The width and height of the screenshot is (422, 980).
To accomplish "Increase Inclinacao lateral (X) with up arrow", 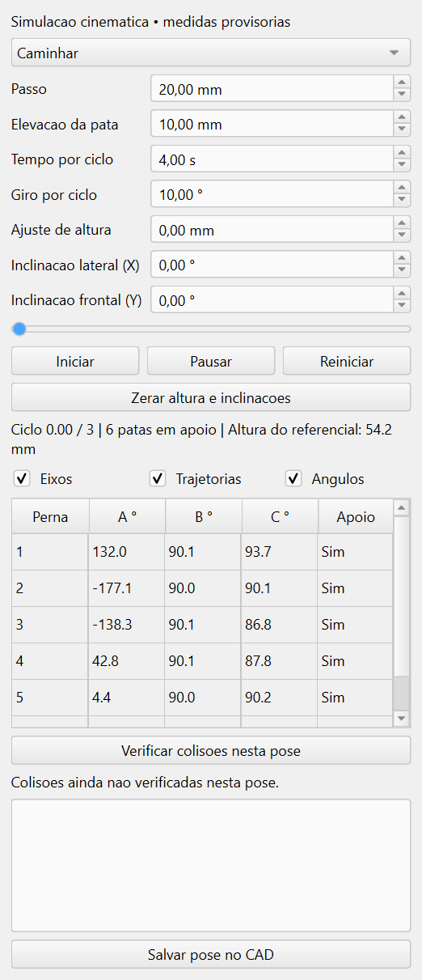I will 402,258.
